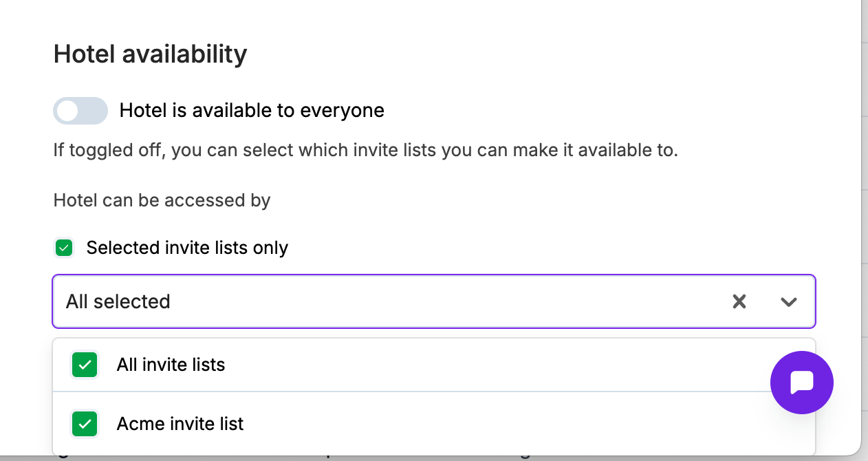The width and height of the screenshot is (868, 461).
Task: Choose the Acme invite list option text
Action: pyautogui.click(x=180, y=424)
